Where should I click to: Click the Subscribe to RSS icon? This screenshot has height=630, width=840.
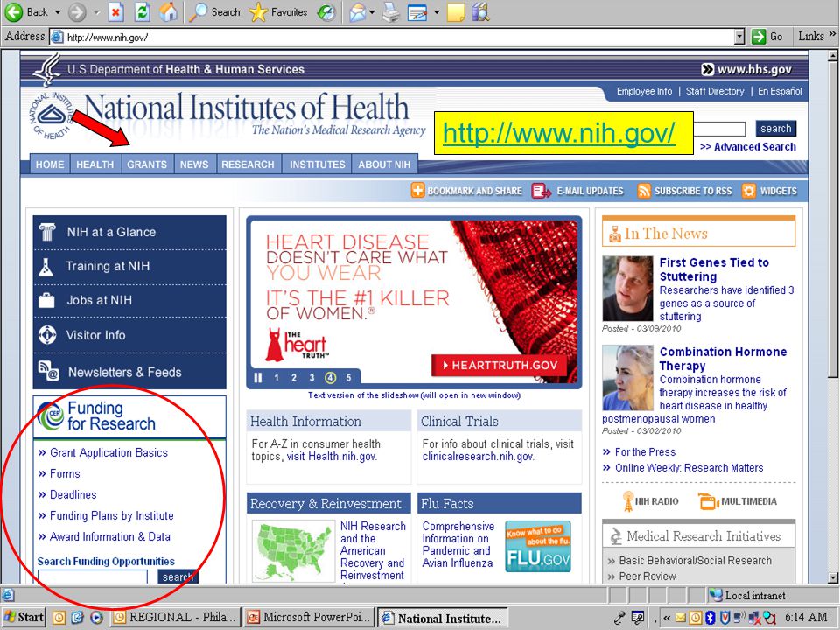pos(644,191)
